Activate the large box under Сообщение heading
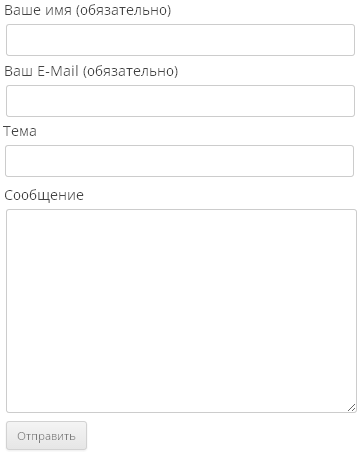Image resolution: width=362 pixels, height=454 pixels. 181,311
